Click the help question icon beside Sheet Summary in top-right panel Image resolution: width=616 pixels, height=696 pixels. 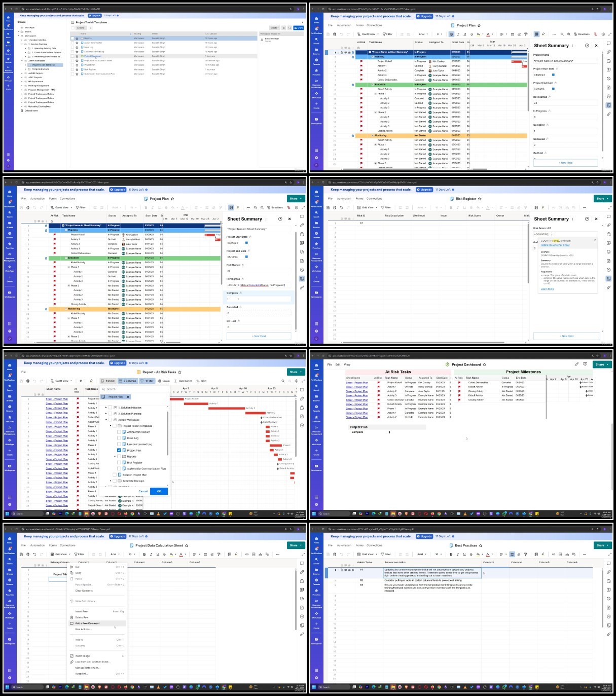click(x=587, y=46)
